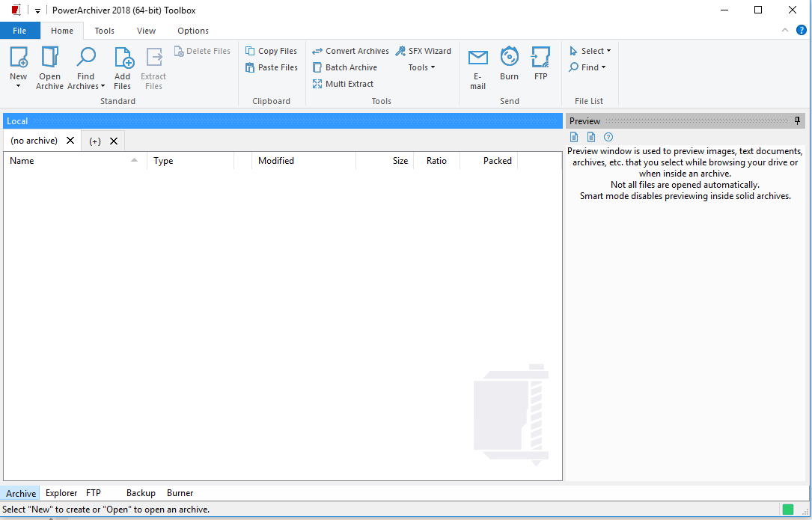Expand the Find Archives dropdown arrow
The image size is (812, 520).
click(x=103, y=87)
